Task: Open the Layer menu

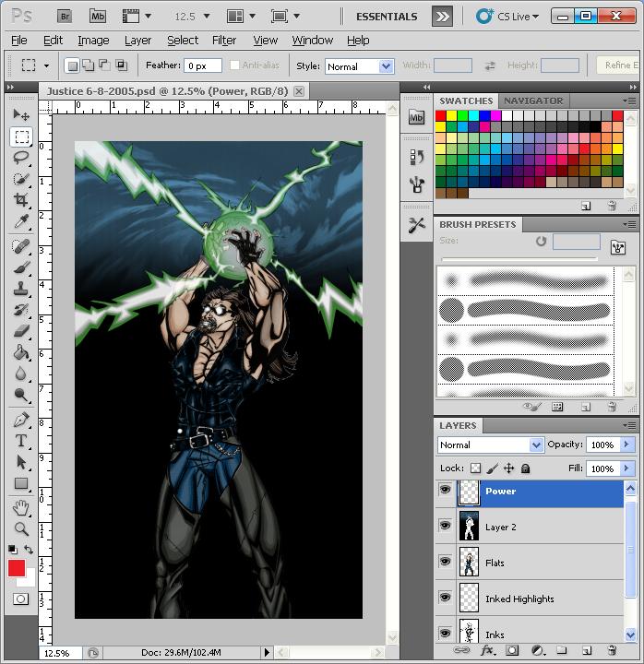Action: (137, 41)
